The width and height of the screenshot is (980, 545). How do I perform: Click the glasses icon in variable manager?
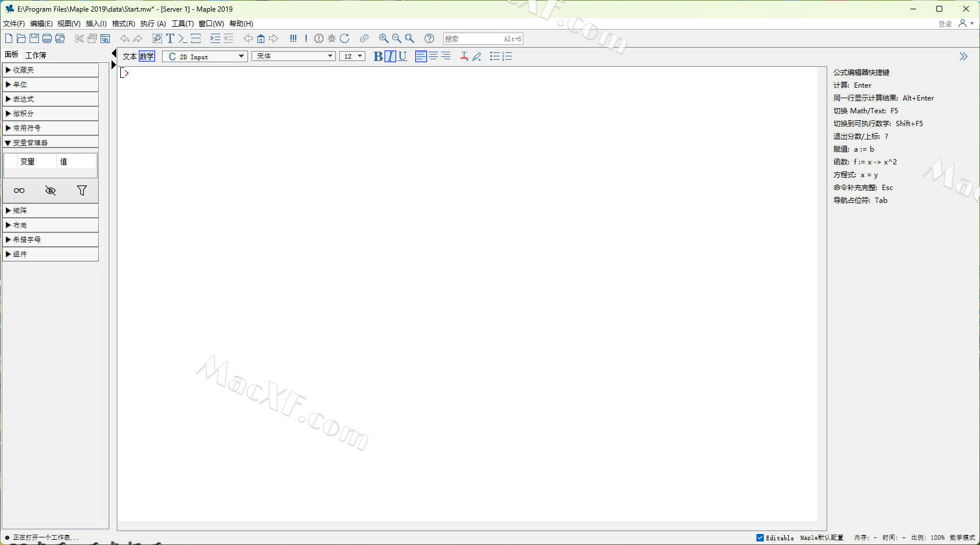(19, 191)
